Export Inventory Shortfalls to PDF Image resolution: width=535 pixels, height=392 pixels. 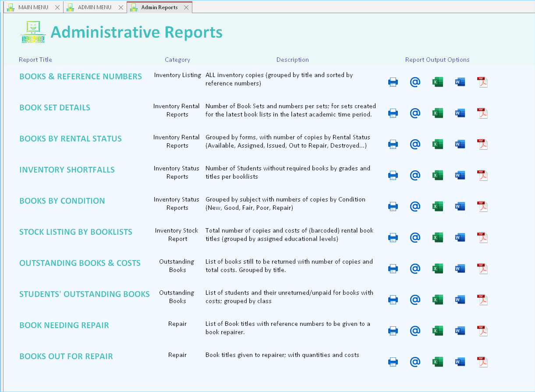tap(482, 175)
